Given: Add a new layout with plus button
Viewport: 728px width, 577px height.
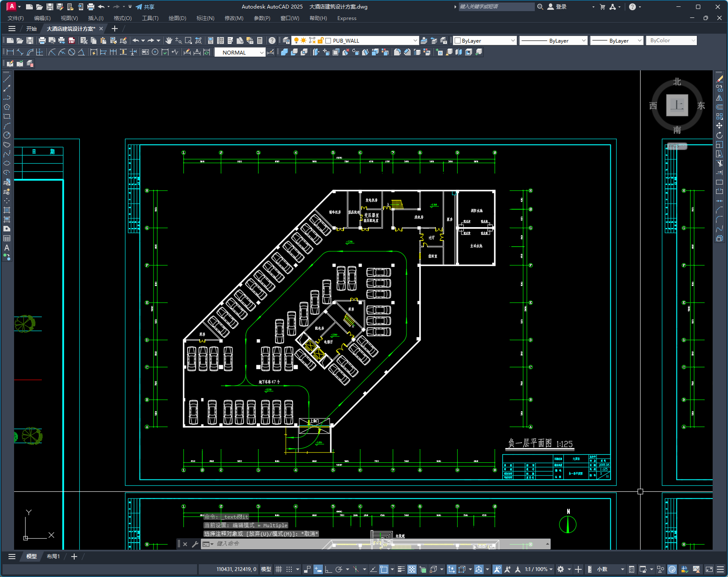Looking at the screenshot, I should tap(74, 557).
